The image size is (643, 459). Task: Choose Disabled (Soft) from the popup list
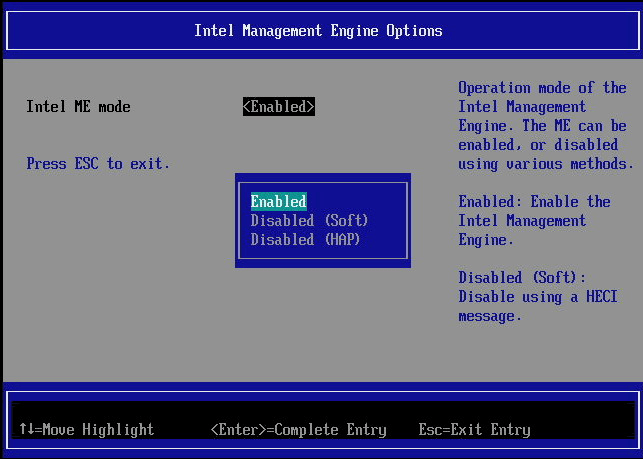[x=309, y=221]
